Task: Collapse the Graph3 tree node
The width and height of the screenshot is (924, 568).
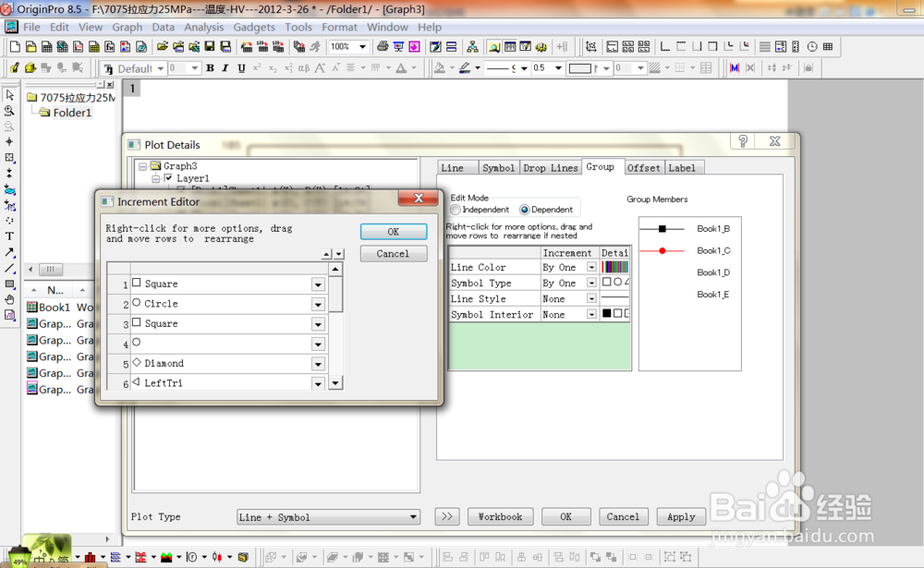Action: coord(142,167)
